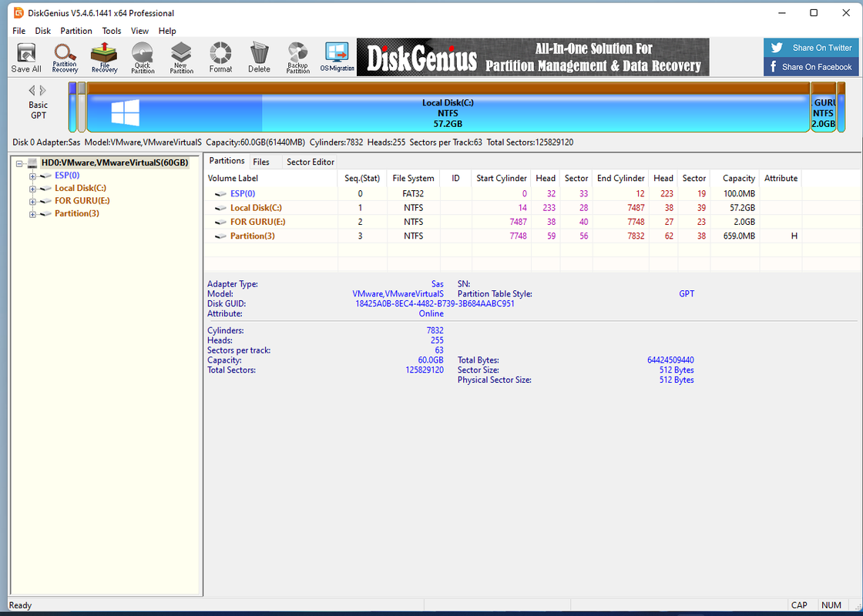Click the Partition(3) drive icon in table

220,236
